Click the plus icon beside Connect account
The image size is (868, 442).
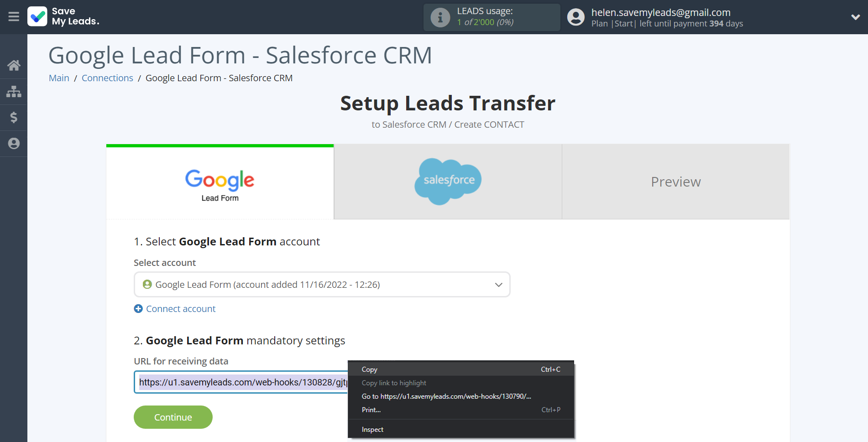tap(138, 309)
